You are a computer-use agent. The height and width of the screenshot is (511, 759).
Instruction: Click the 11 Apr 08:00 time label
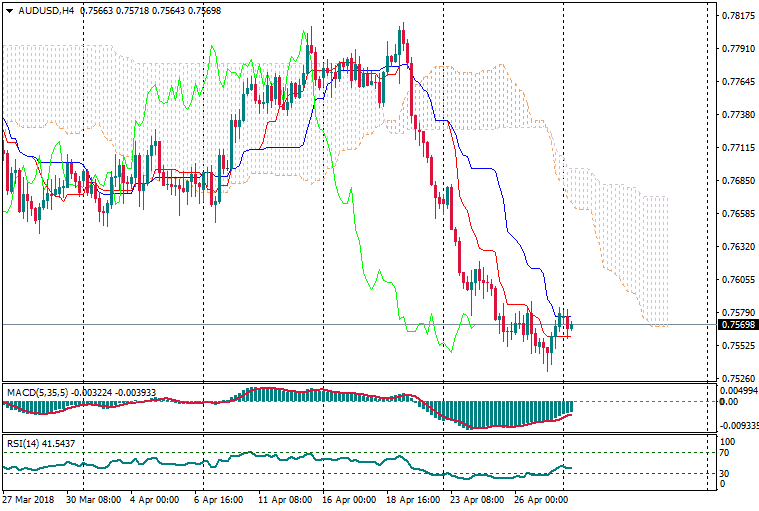click(282, 498)
